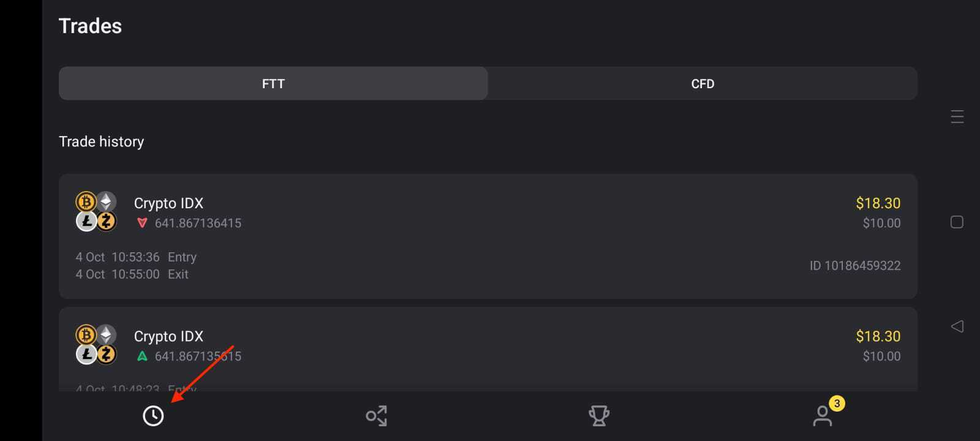Tap the Android recent apps menu icon
The image size is (980, 441).
click(957, 116)
